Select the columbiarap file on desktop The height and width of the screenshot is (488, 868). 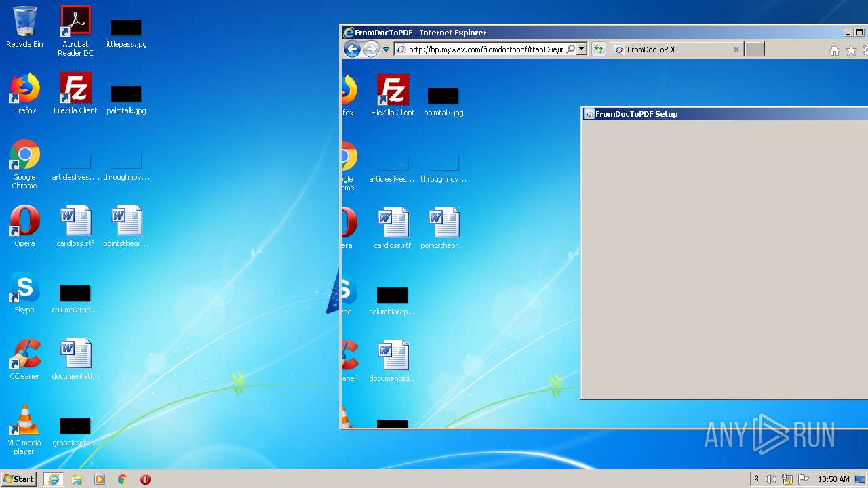75,299
